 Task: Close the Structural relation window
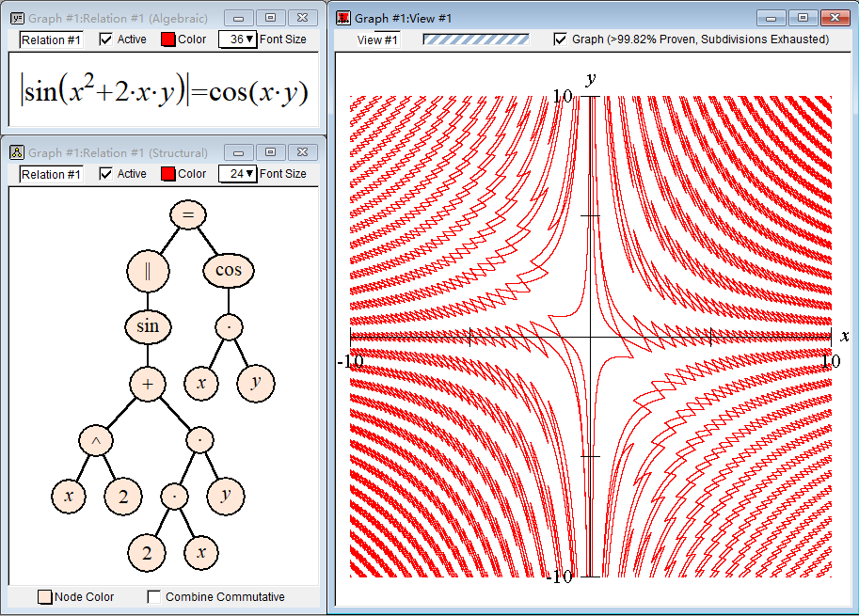tap(302, 151)
